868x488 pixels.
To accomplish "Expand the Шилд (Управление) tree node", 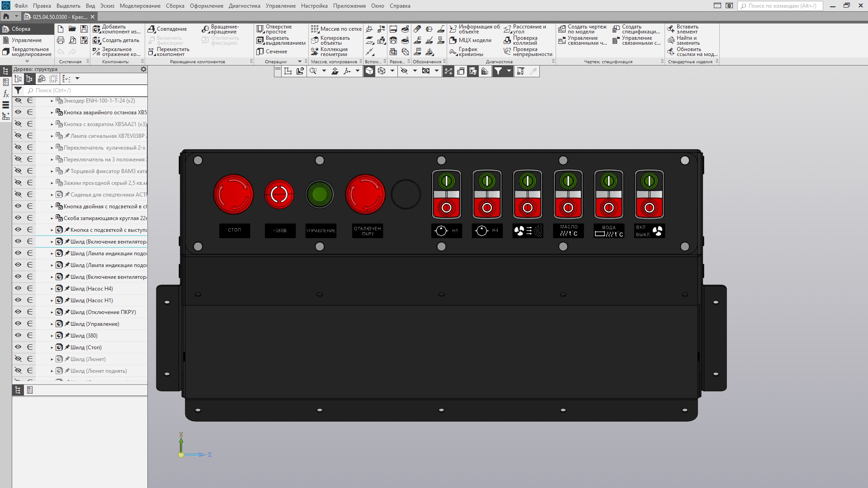I will point(52,324).
